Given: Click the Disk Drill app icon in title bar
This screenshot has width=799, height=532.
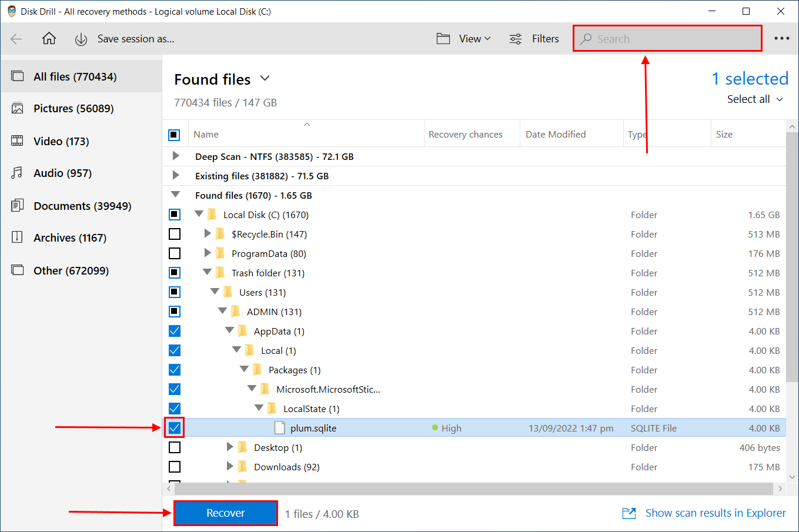Looking at the screenshot, I should pyautogui.click(x=11, y=11).
